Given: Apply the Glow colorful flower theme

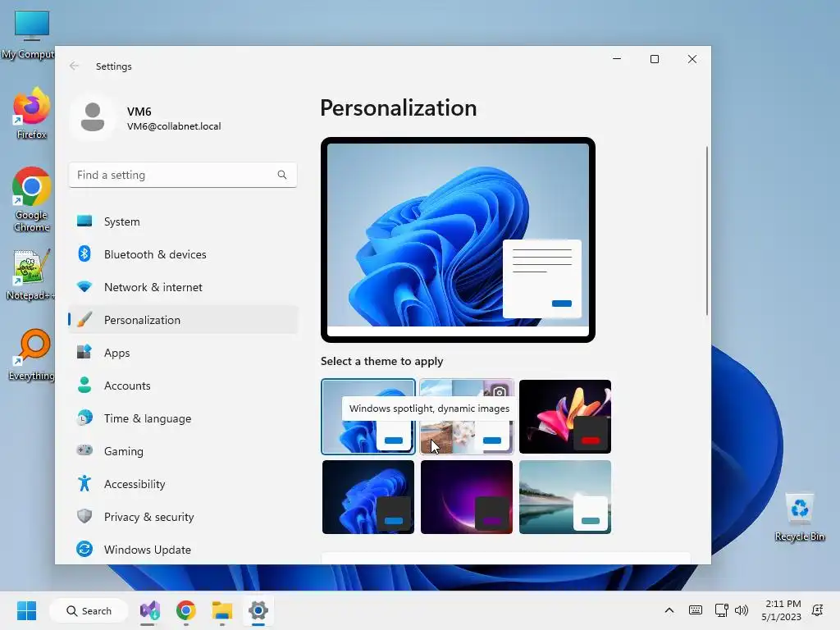Looking at the screenshot, I should coord(565,416).
